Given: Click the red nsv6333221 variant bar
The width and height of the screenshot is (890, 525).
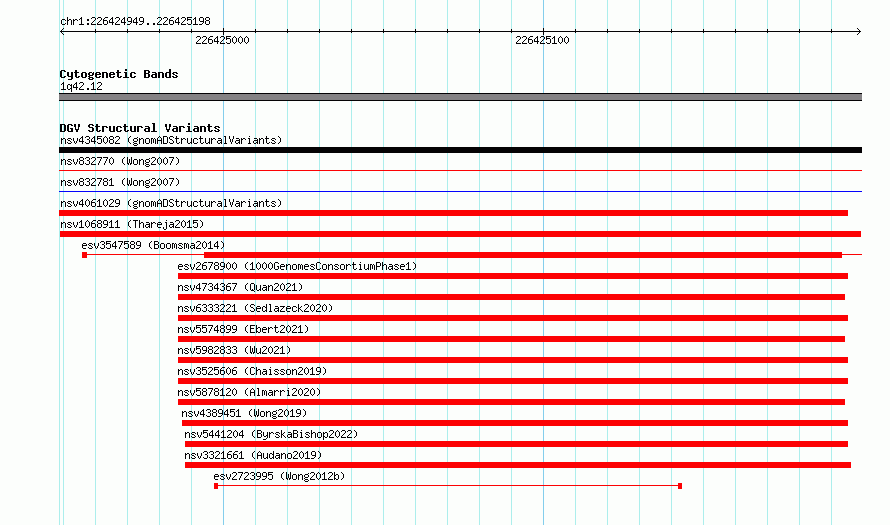Looking at the screenshot, I should (513, 318).
